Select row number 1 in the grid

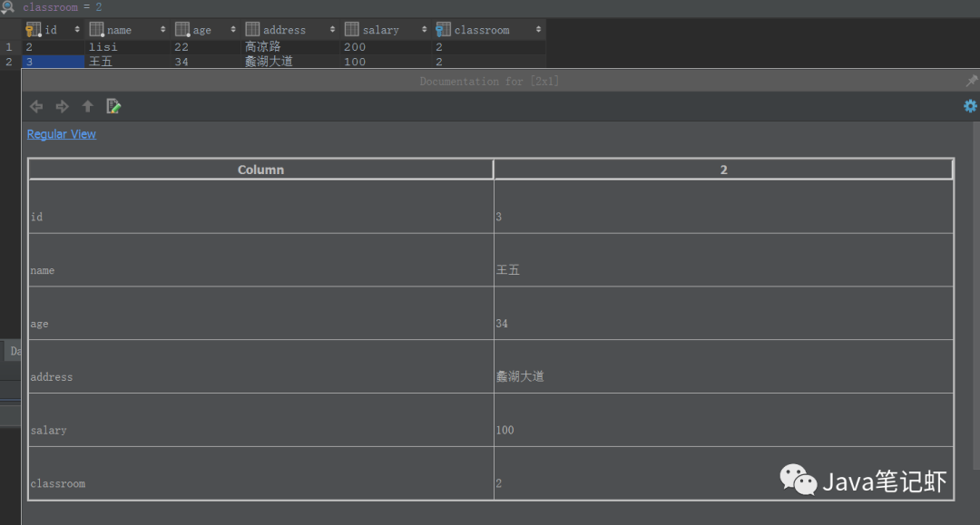coord(9,47)
